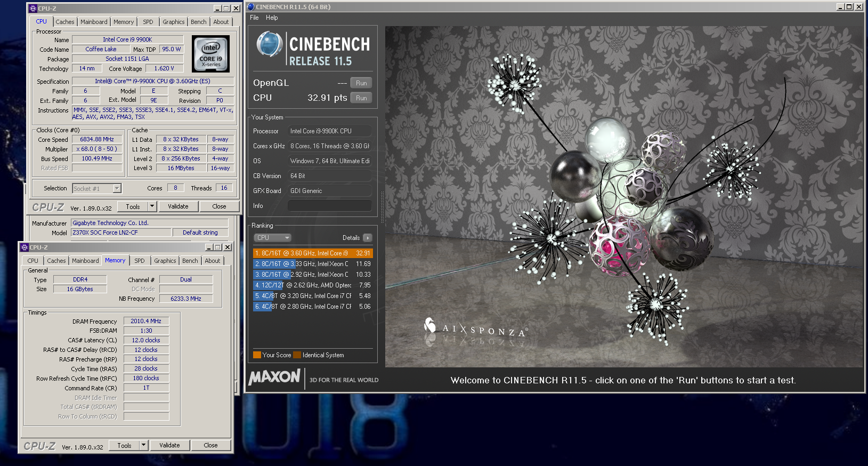The width and height of the screenshot is (868, 466).
Task: Open the File menu in Cinebench
Action: [x=254, y=18]
